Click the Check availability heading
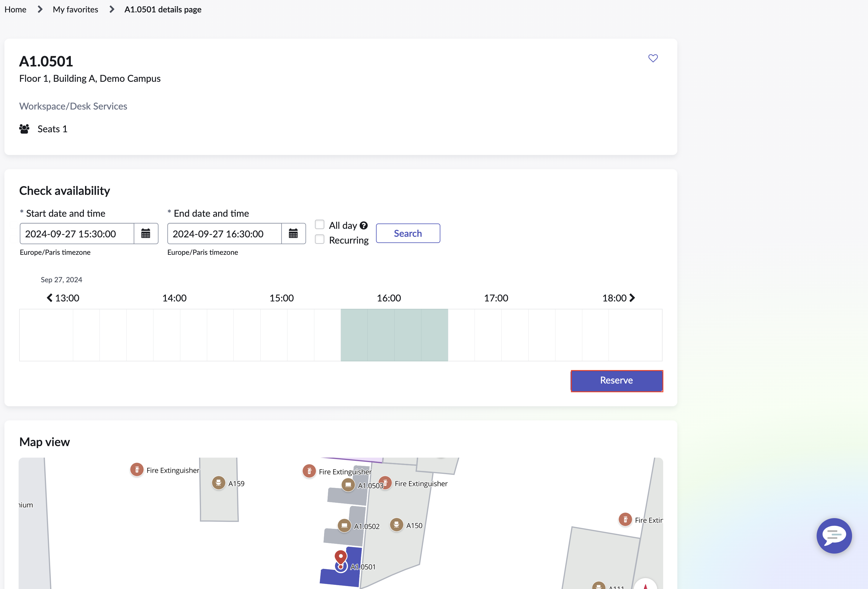The width and height of the screenshot is (868, 589). (x=65, y=191)
